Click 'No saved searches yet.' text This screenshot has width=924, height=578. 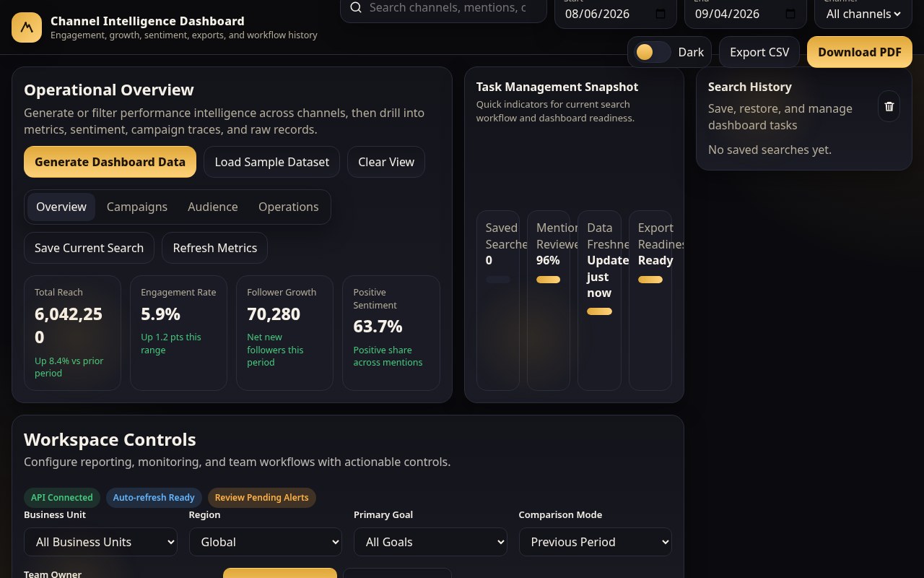coord(770,150)
